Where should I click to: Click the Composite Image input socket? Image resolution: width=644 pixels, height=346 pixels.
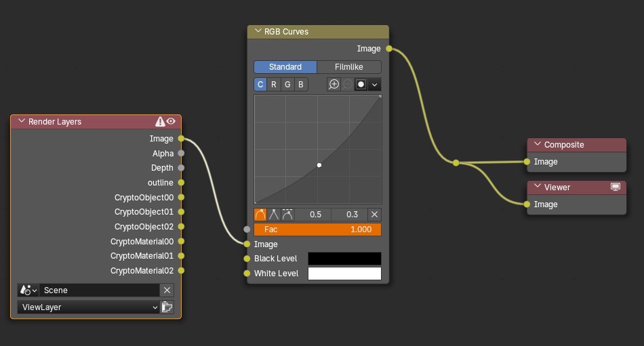pyautogui.click(x=527, y=162)
